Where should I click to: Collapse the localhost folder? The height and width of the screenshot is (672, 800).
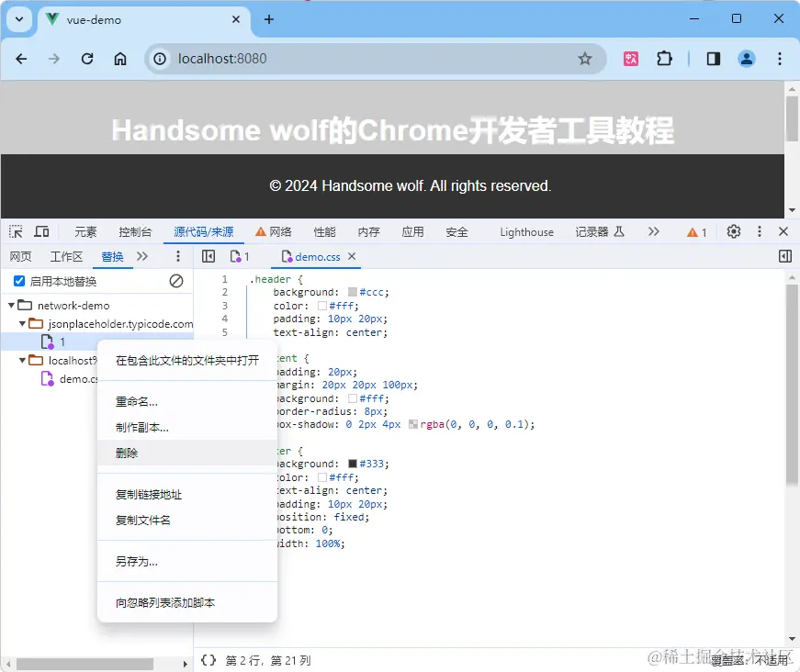pyautogui.click(x=22, y=361)
